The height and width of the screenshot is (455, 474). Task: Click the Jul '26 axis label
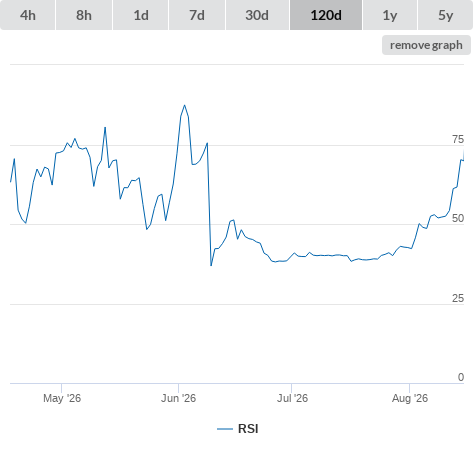(292, 398)
